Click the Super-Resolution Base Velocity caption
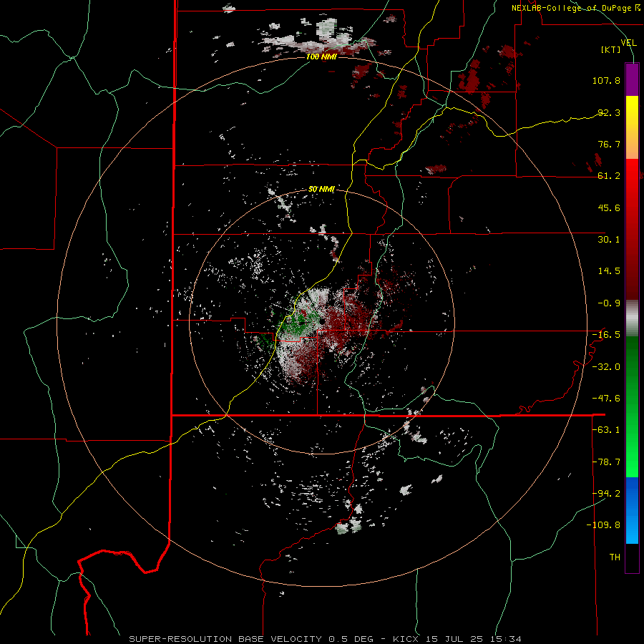 pos(326,639)
